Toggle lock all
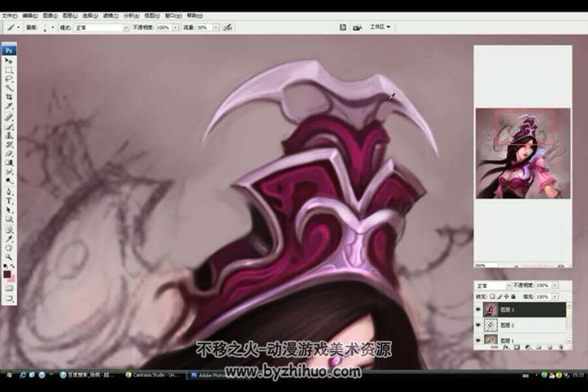Screen dimensions: 588x392 pos(514,297)
